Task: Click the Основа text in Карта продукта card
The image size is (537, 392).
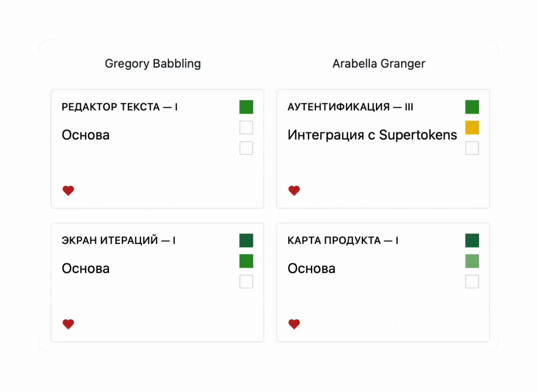Action: point(311,269)
